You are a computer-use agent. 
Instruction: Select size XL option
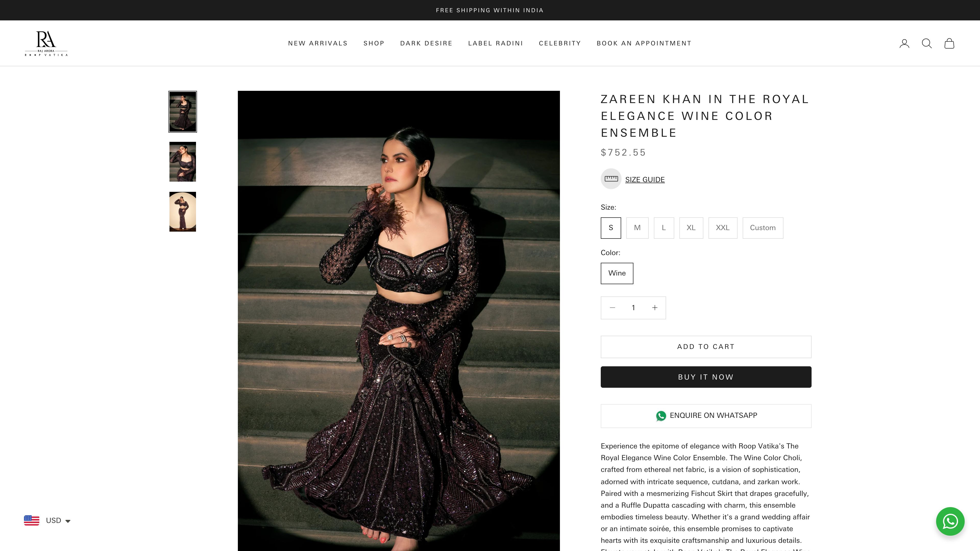coord(691,228)
